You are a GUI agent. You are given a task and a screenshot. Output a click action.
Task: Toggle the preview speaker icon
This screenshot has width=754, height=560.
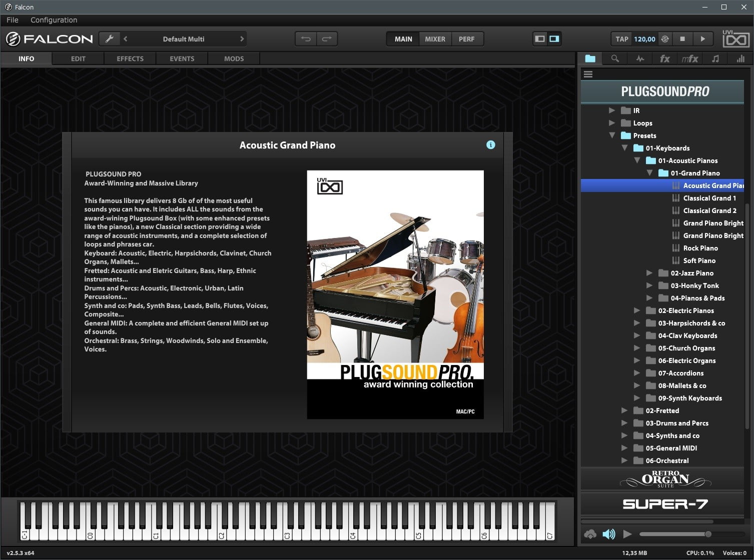click(608, 534)
